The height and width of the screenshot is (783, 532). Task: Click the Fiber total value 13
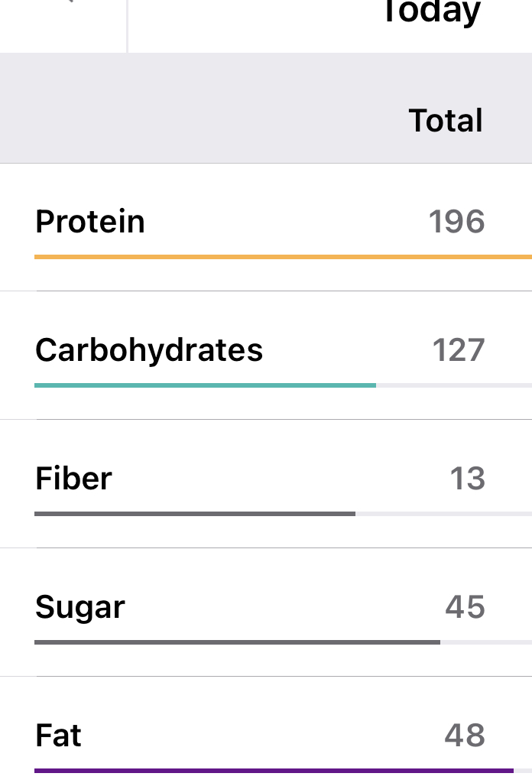click(467, 479)
